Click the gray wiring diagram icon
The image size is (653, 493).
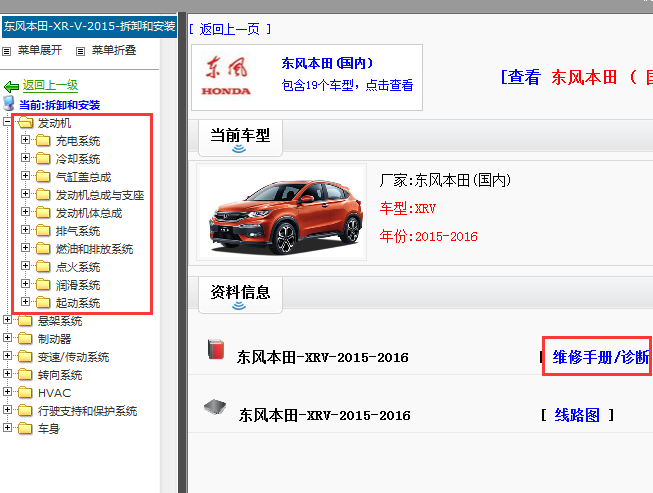point(215,406)
